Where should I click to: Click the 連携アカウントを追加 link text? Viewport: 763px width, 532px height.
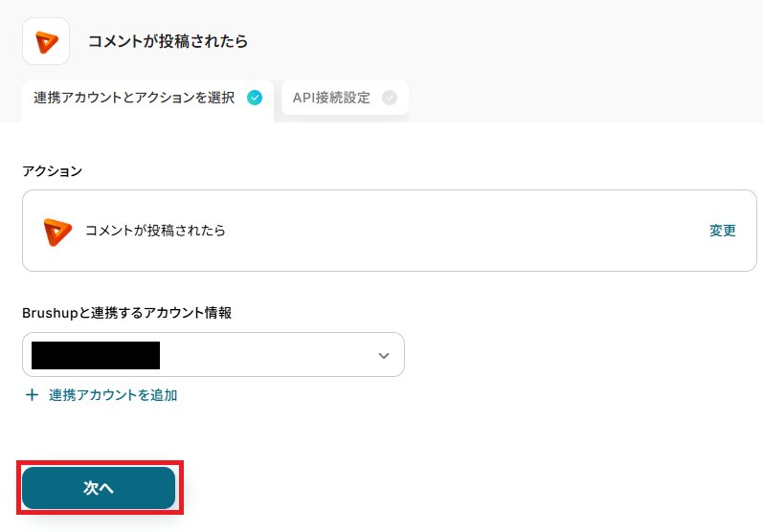tap(113, 394)
